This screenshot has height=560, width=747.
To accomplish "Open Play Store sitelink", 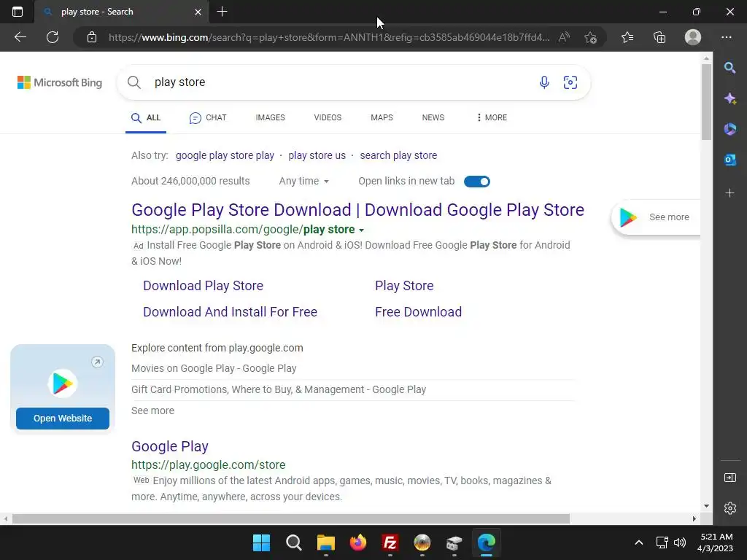I will coord(404,286).
